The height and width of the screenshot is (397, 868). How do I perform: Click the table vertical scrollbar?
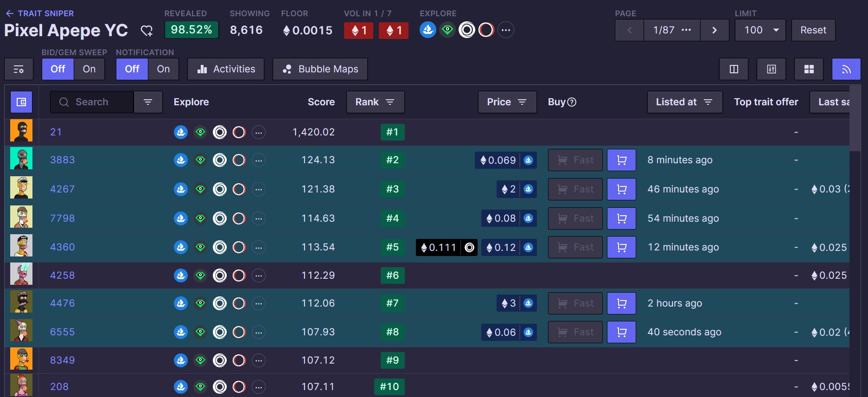pos(855,118)
